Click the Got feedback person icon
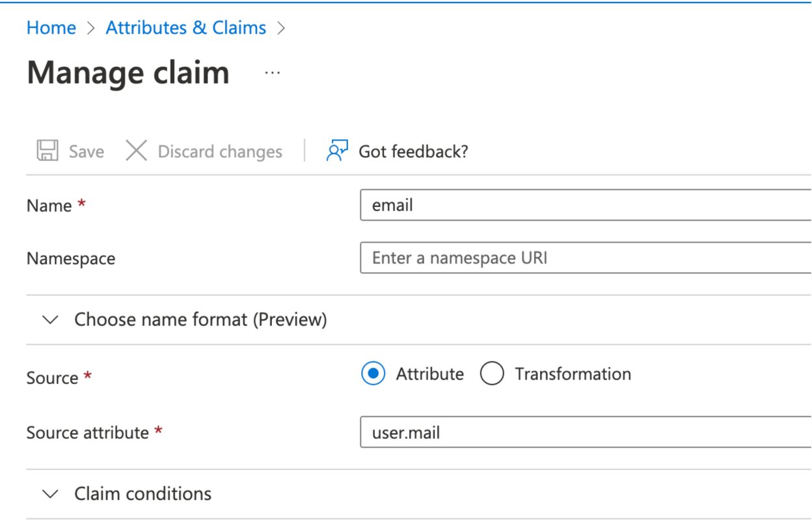 (336, 150)
